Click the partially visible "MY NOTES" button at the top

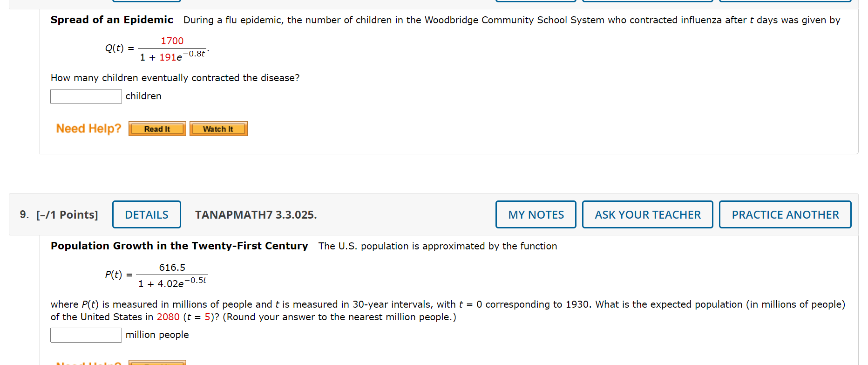(536, 1)
